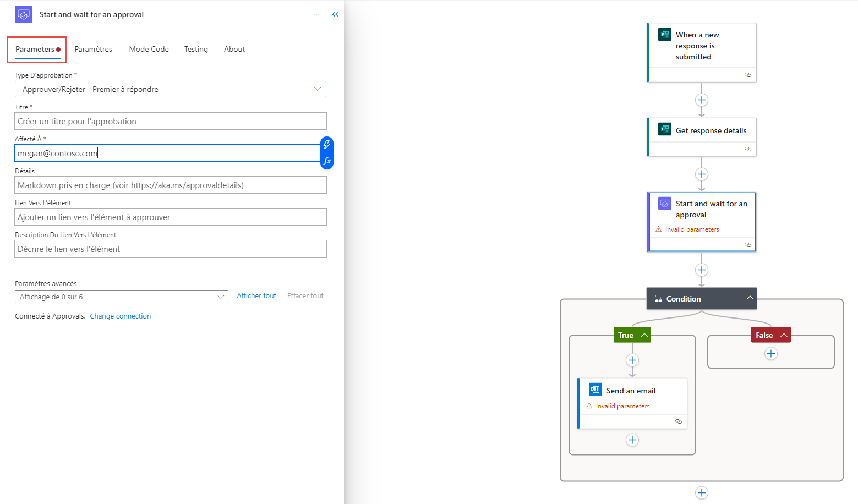Image resolution: width=858 pixels, height=504 pixels.
Task: Click the Détails input field
Action: pyautogui.click(x=171, y=185)
